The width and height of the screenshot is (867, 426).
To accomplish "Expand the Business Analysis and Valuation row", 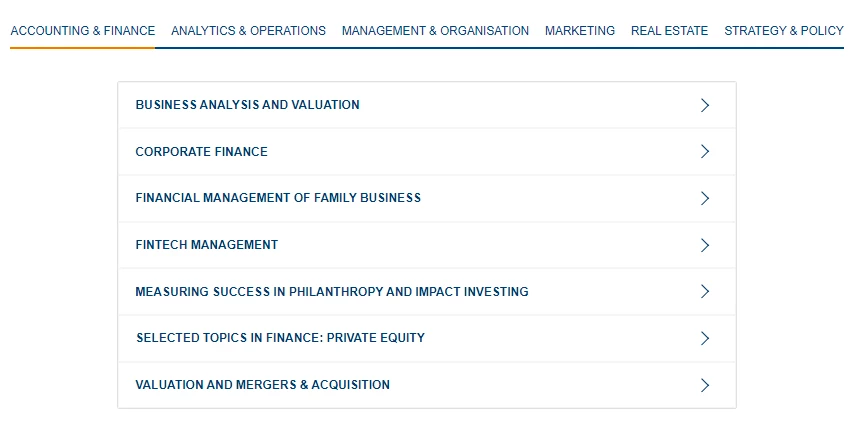I will [x=427, y=105].
